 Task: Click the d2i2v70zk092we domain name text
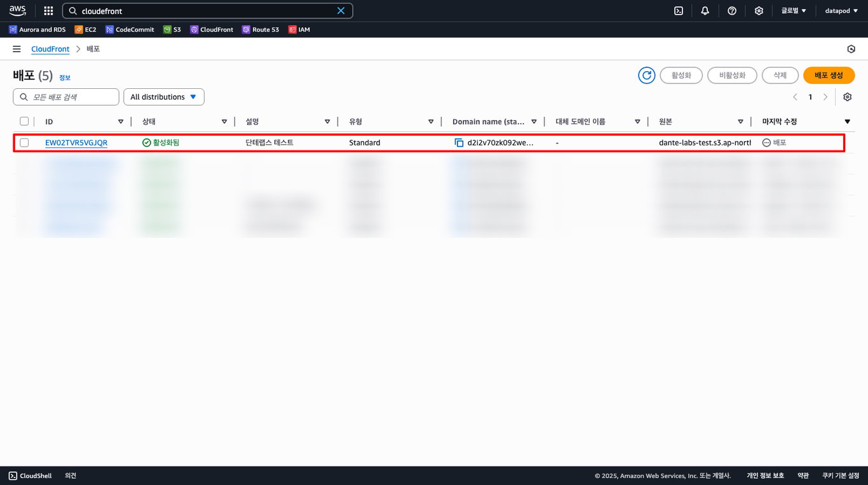tap(501, 143)
